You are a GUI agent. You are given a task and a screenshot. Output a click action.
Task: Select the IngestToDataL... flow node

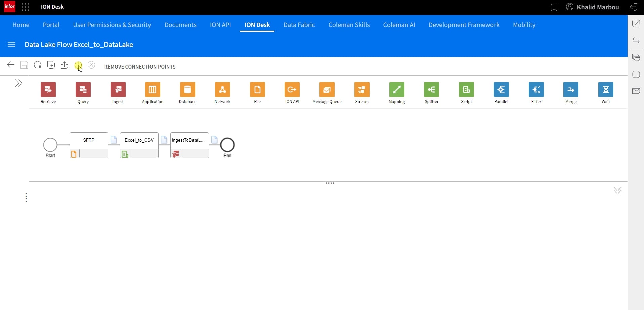click(189, 145)
